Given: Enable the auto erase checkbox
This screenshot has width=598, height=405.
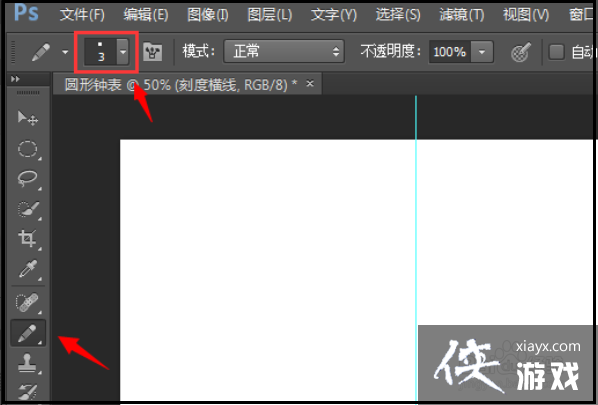Looking at the screenshot, I should pyautogui.click(x=556, y=51).
